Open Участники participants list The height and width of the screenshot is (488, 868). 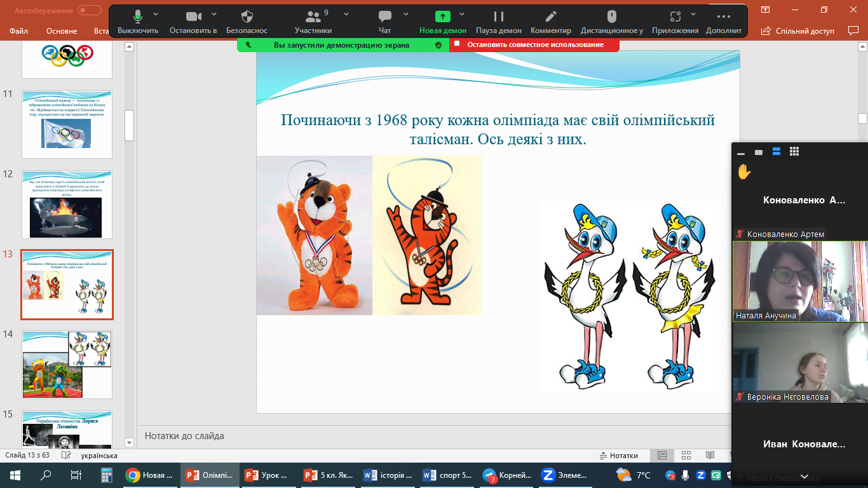tap(313, 22)
